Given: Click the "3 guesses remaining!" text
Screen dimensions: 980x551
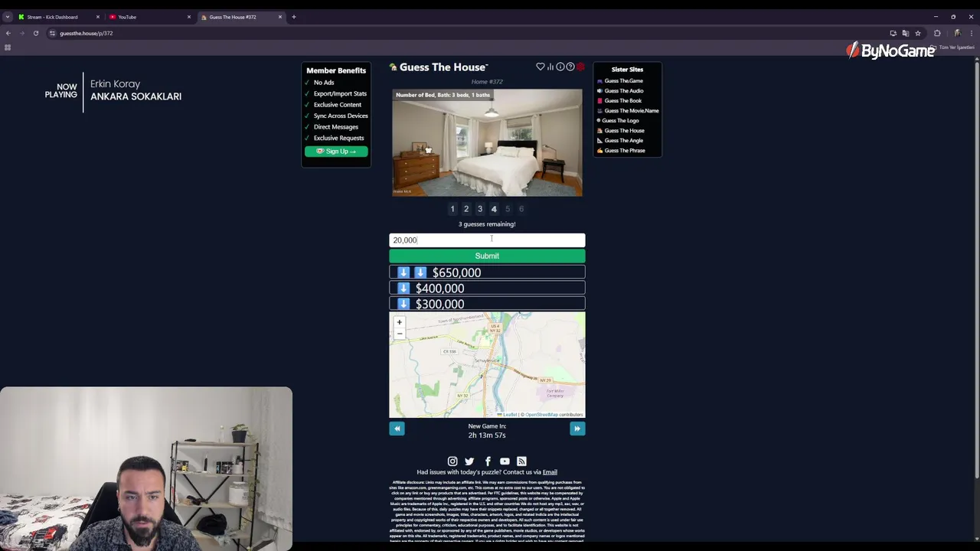Looking at the screenshot, I should point(487,224).
